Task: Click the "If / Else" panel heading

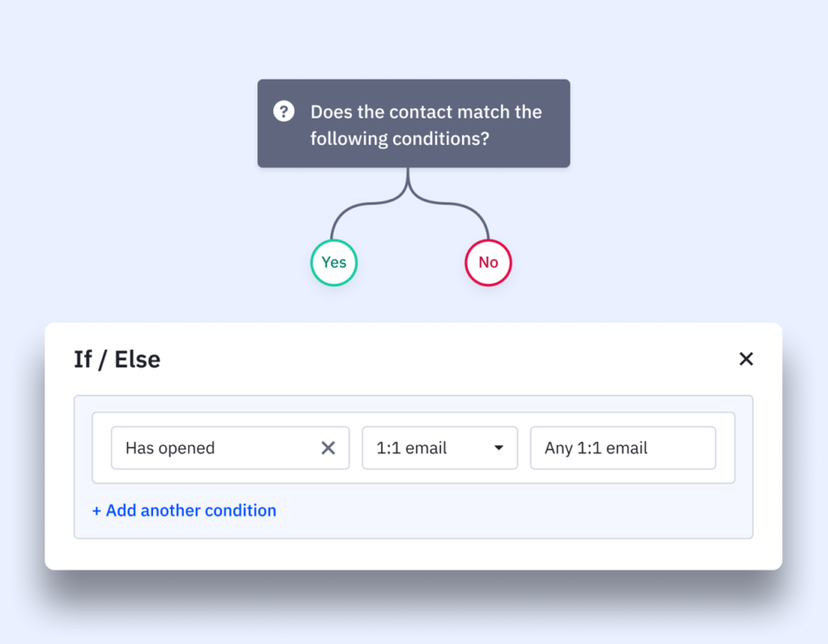Action: click(x=117, y=359)
